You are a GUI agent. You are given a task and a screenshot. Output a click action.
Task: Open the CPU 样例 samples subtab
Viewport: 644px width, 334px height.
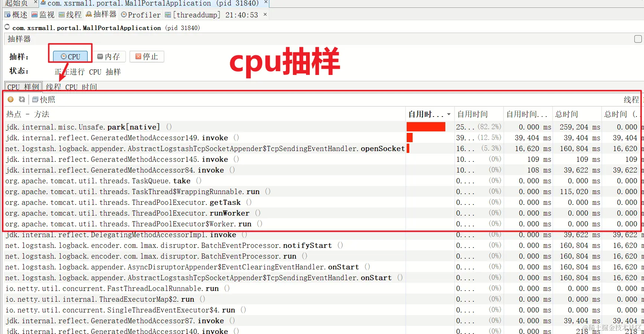[x=23, y=86]
